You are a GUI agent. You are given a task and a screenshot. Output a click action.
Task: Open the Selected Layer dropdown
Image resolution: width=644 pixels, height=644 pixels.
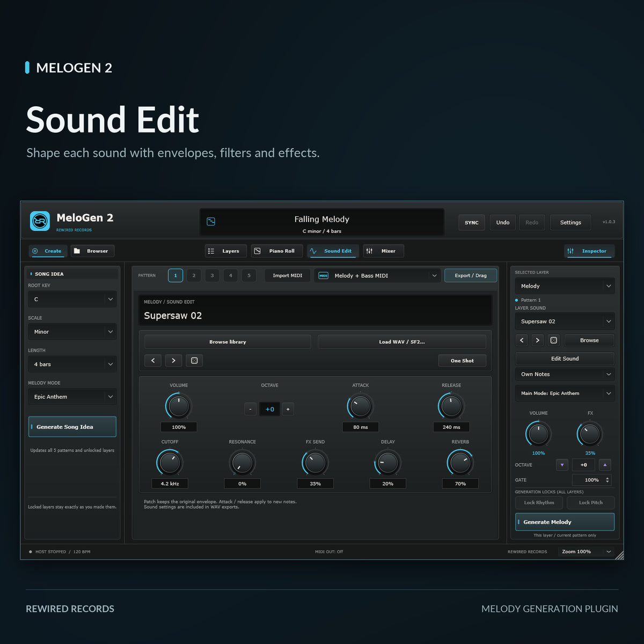point(565,286)
